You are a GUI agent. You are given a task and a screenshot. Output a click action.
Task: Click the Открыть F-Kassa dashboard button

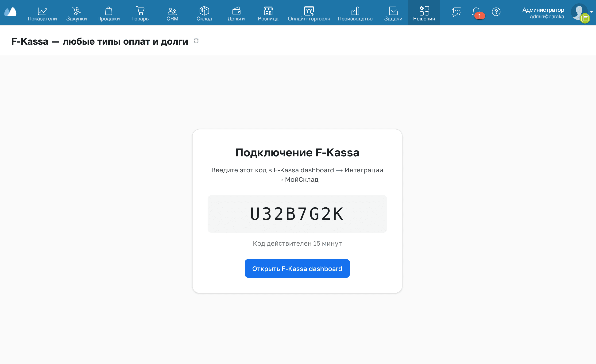point(297,268)
